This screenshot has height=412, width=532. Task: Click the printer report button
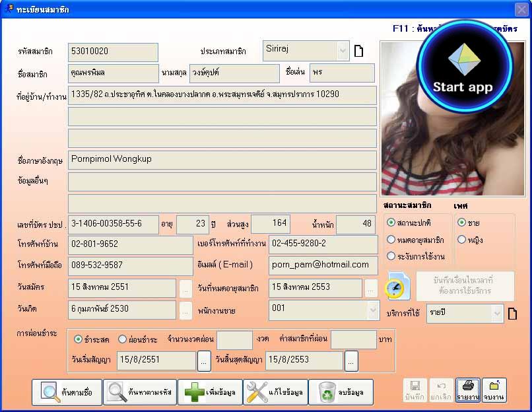pyautogui.click(x=467, y=390)
